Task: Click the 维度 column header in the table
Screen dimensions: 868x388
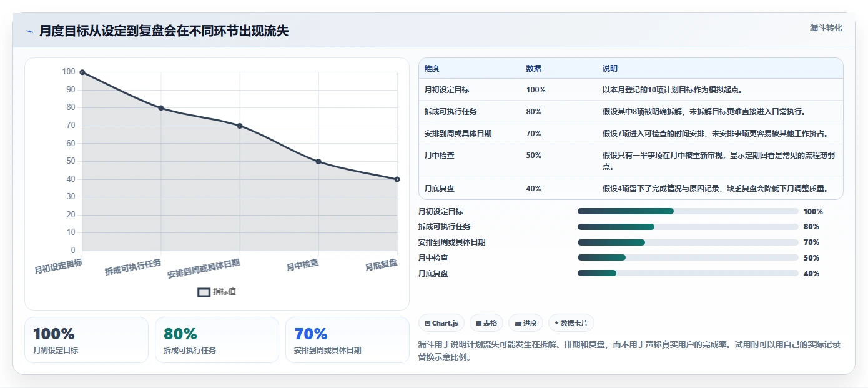Action: click(x=432, y=69)
